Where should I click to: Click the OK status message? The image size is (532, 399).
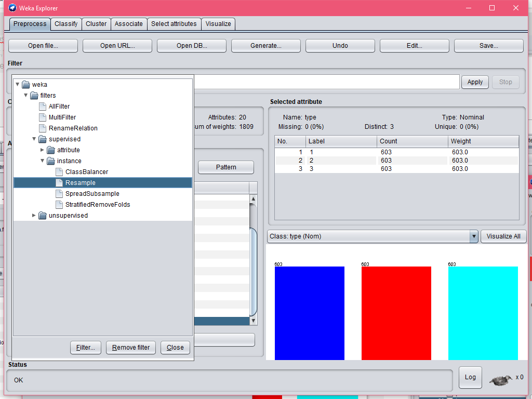point(19,380)
